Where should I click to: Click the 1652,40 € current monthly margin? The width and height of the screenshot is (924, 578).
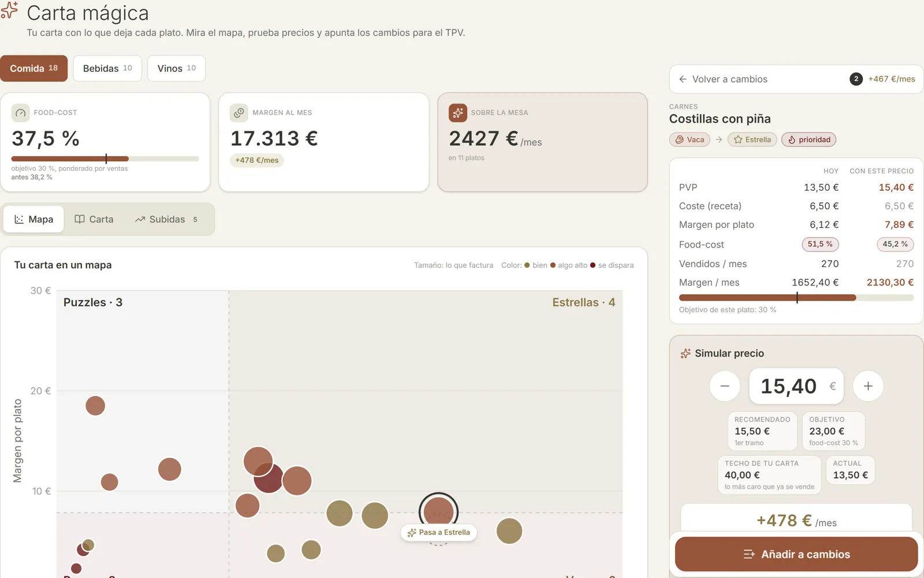(x=815, y=283)
